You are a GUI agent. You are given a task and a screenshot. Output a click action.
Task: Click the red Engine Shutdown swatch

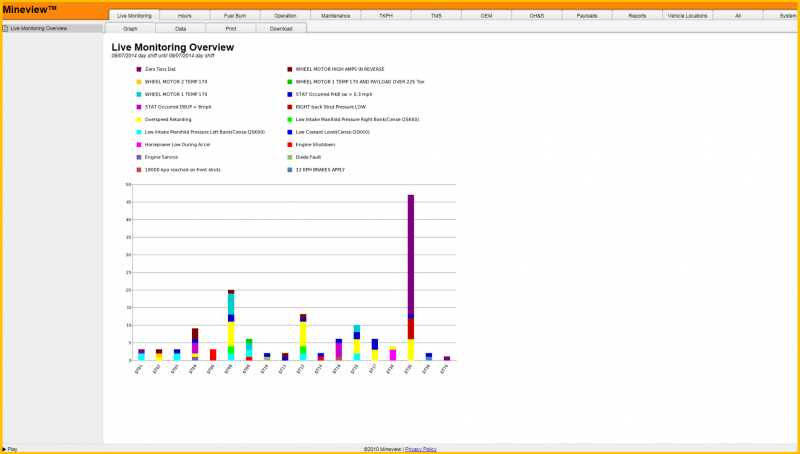tap(290, 145)
